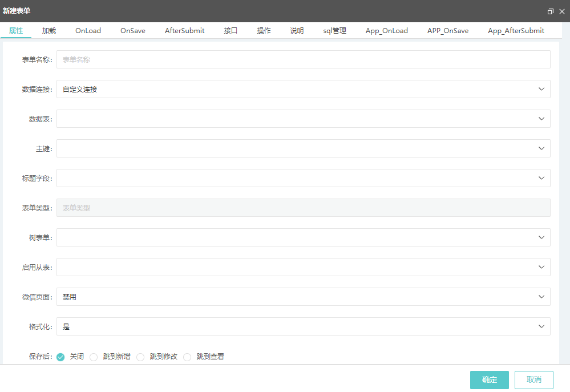The width and height of the screenshot is (570, 392).
Task: Expand the 数据表 dropdown
Action: pos(303,119)
